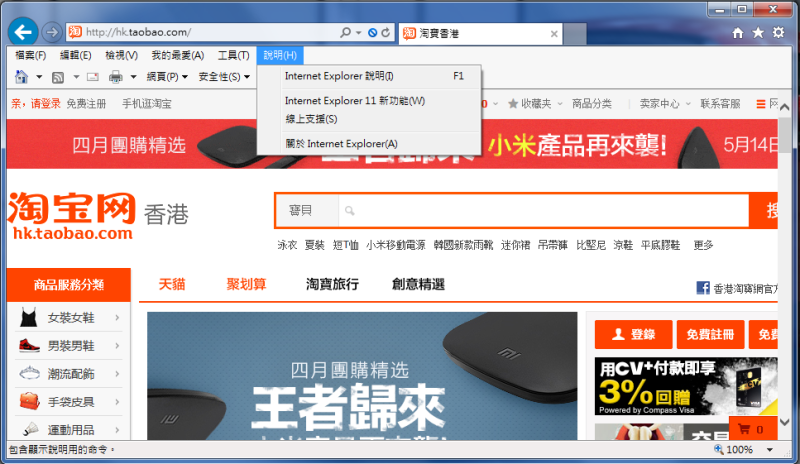Open the 工具(T) menu
This screenshot has height=464, width=800.
234,55
